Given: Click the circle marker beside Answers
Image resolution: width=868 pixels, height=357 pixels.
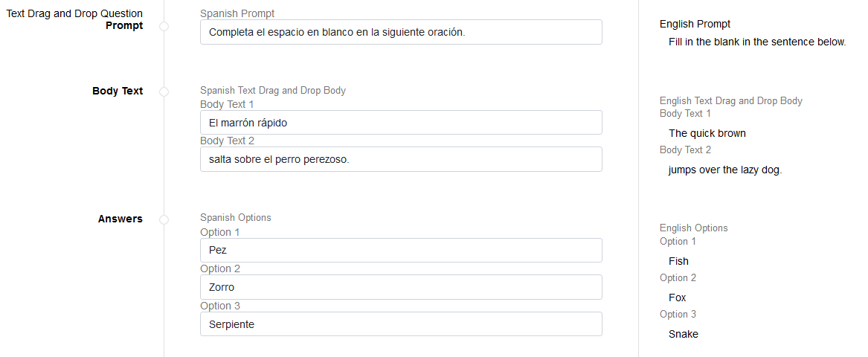Looking at the screenshot, I should click(x=164, y=219).
